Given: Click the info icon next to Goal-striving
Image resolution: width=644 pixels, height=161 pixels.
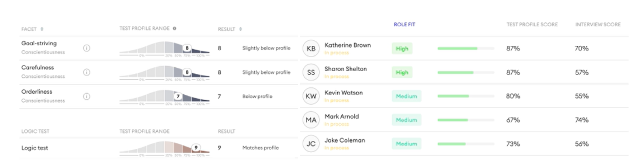Looking at the screenshot, I should point(86,48).
